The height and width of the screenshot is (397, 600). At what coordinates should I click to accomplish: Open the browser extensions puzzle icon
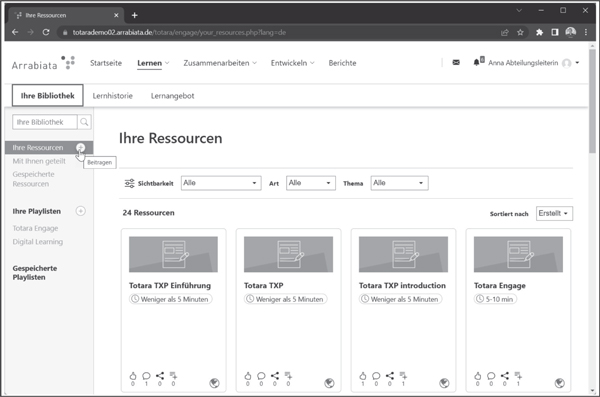tap(540, 33)
